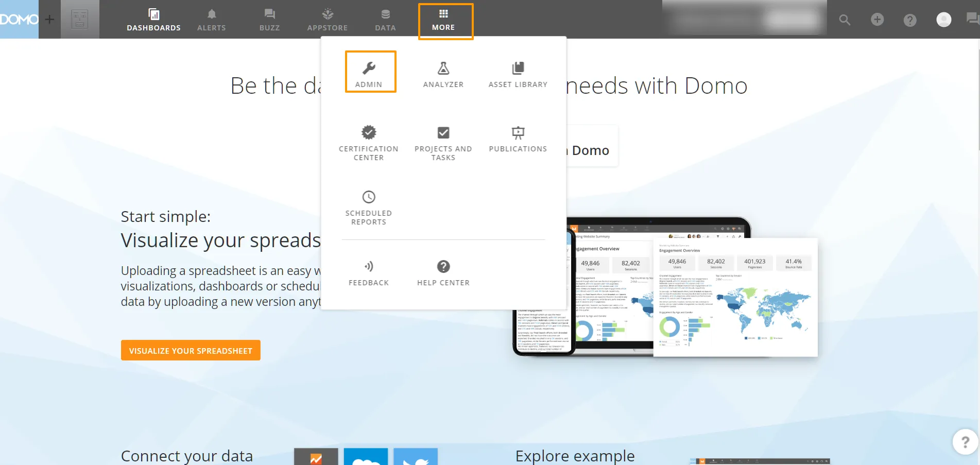
Task: Click the Twitter connector tile
Action: (416, 456)
